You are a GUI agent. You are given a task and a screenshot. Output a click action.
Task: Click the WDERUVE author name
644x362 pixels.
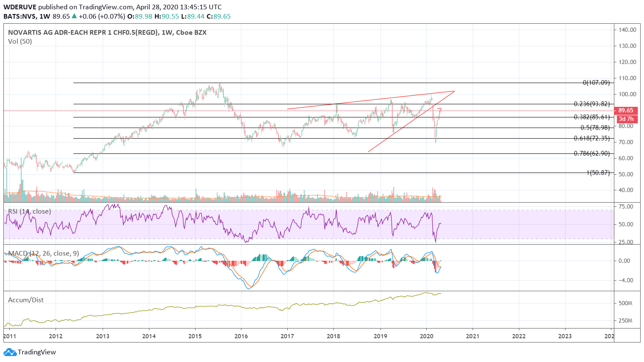pyautogui.click(x=20, y=7)
